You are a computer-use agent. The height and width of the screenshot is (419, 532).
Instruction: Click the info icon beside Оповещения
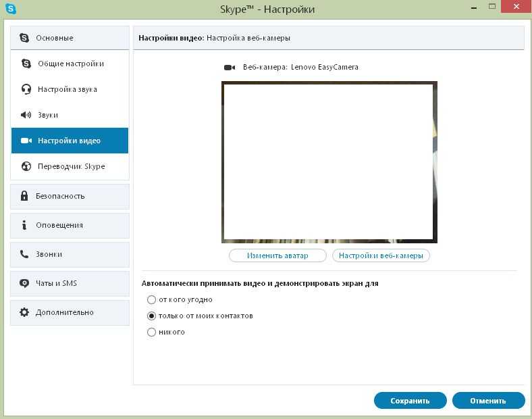[x=24, y=225]
